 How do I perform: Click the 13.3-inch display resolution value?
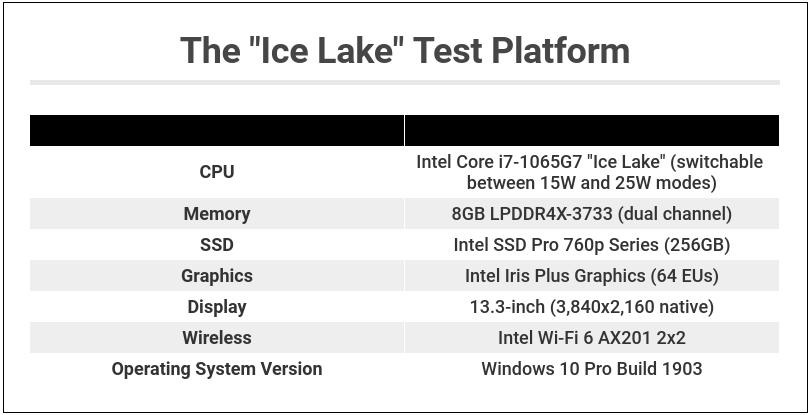click(x=591, y=307)
